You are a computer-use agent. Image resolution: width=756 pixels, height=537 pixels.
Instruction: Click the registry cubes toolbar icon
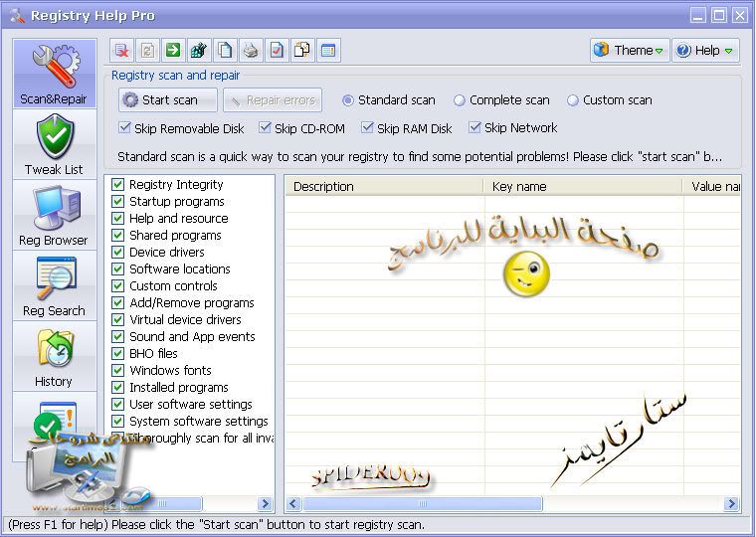[x=199, y=50]
